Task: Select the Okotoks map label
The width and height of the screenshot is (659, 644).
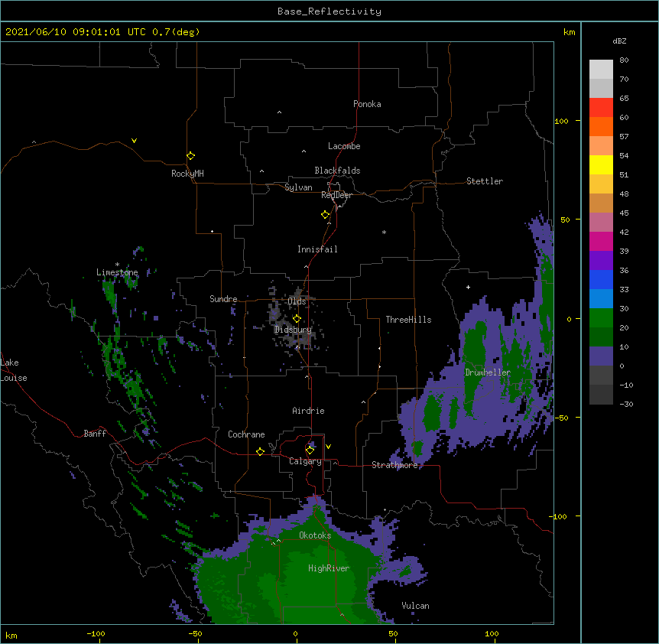Action: (315, 535)
